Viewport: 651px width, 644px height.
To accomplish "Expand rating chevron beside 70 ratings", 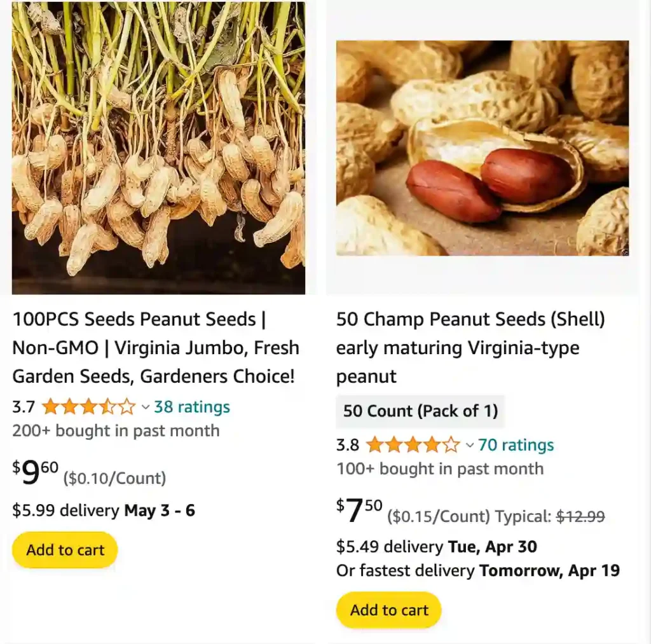I will [470, 446].
